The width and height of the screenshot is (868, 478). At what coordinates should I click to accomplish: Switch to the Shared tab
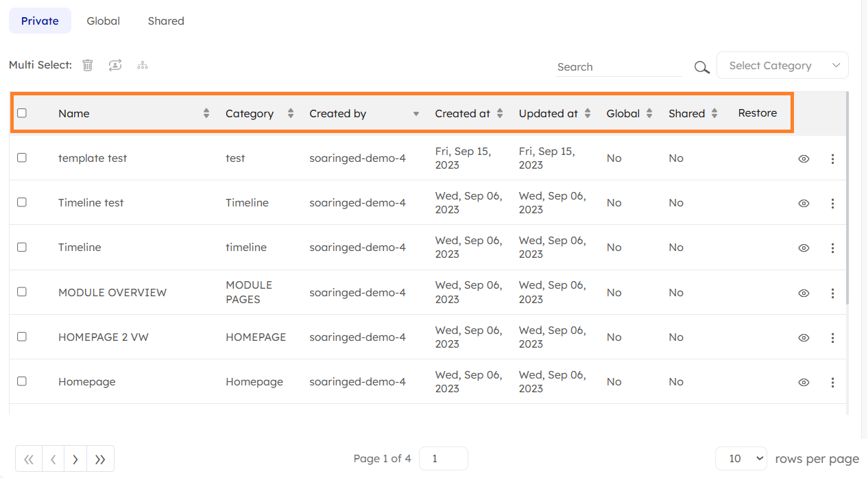click(166, 21)
